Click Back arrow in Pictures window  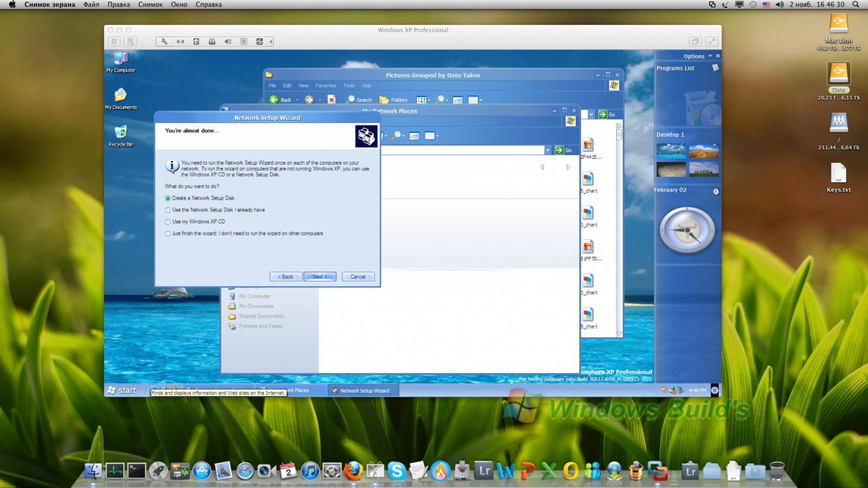(281, 100)
